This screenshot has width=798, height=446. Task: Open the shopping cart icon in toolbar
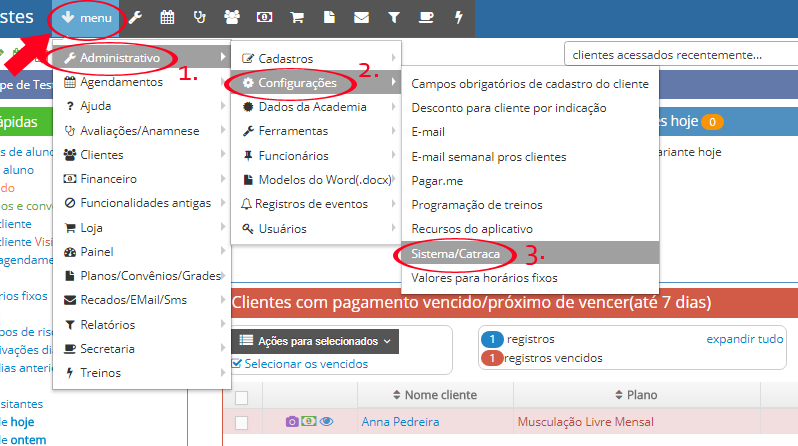pos(297,17)
